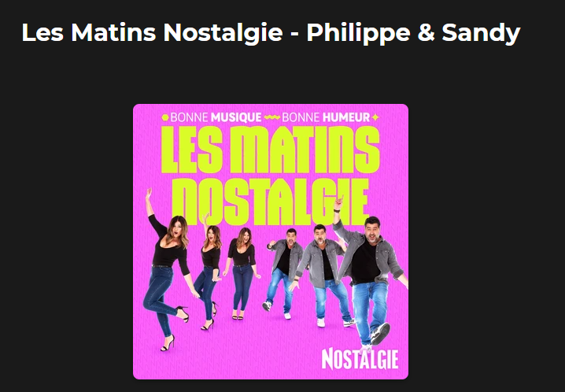Click the white NOSTALGIE logo on cover

click(x=360, y=359)
